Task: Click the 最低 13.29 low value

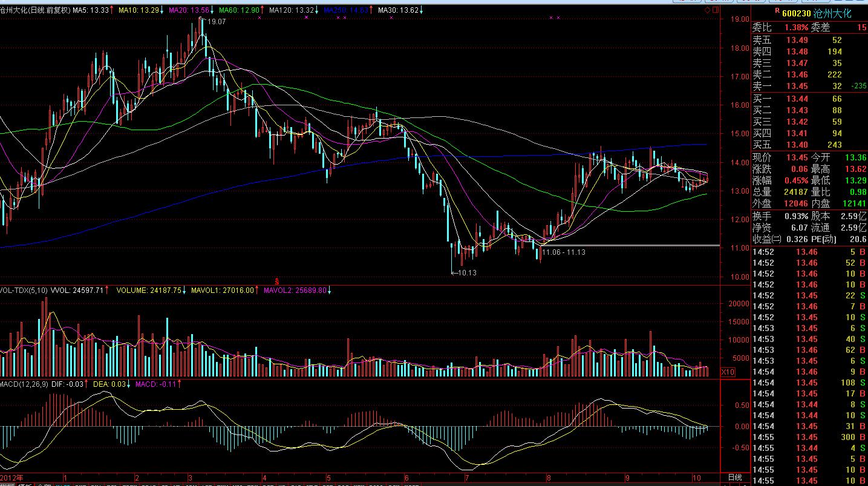Action: point(855,180)
